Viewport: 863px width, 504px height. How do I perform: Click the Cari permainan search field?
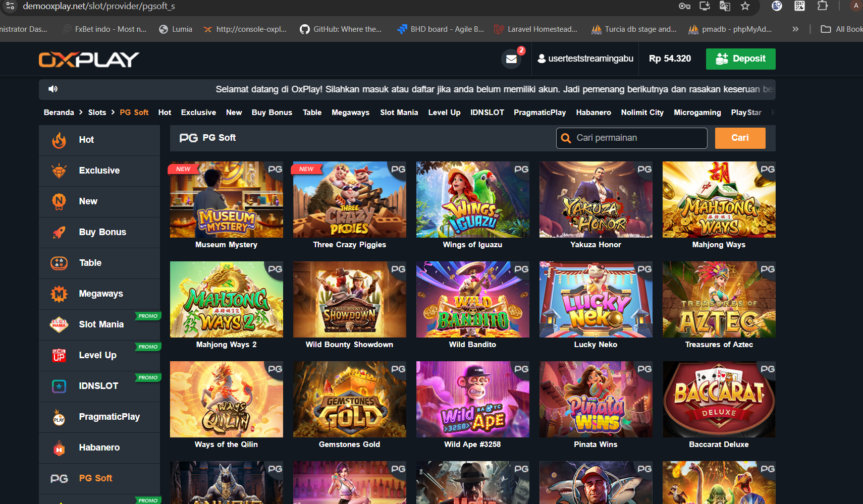632,138
